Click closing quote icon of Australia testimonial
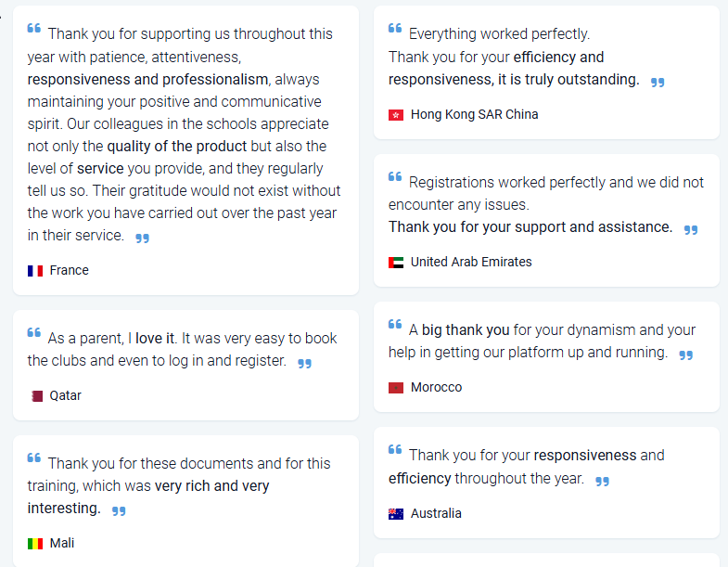Screen dimensions: 728x567 point(602,482)
